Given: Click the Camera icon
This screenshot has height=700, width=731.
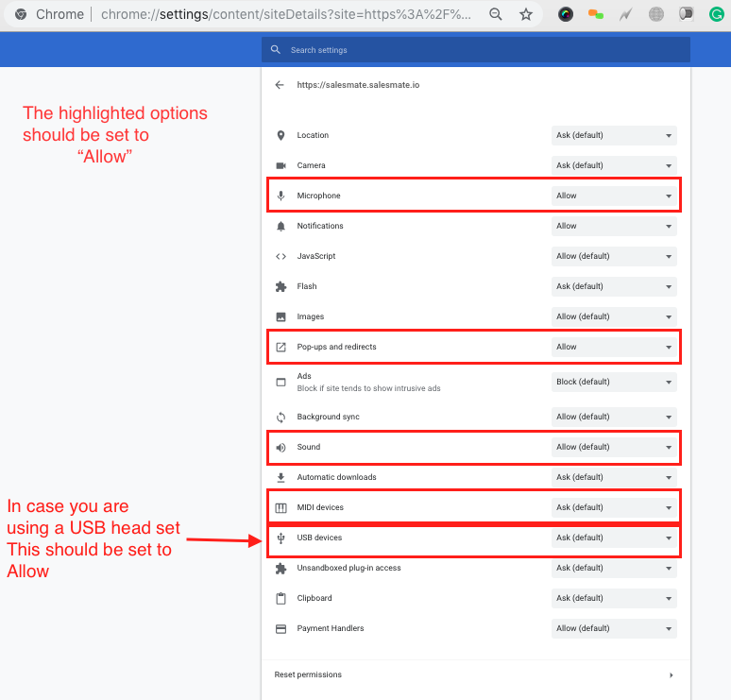Looking at the screenshot, I should [x=280, y=165].
